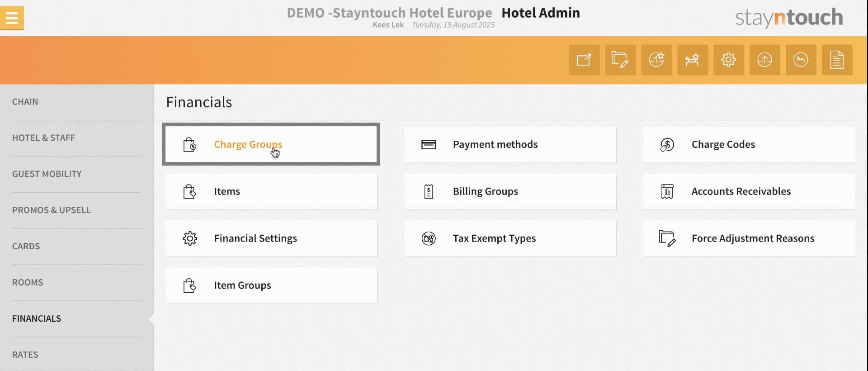Click the folder with pencil toolbar icon
This screenshot has width=868, height=371.
(x=620, y=60)
